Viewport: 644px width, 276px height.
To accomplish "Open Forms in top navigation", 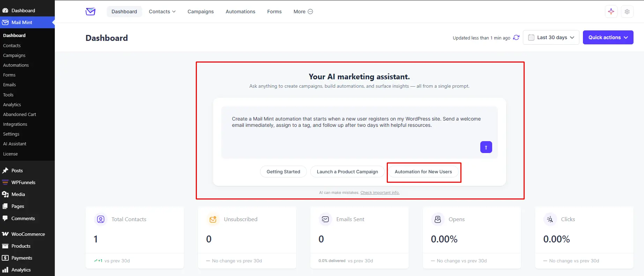I will (x=274, y=12).
